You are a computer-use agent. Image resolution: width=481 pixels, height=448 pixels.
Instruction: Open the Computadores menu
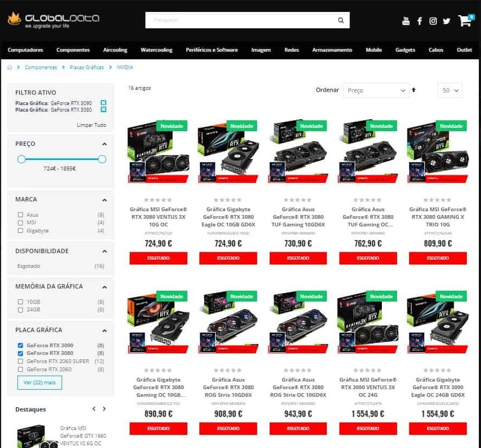tap(25, 50)
